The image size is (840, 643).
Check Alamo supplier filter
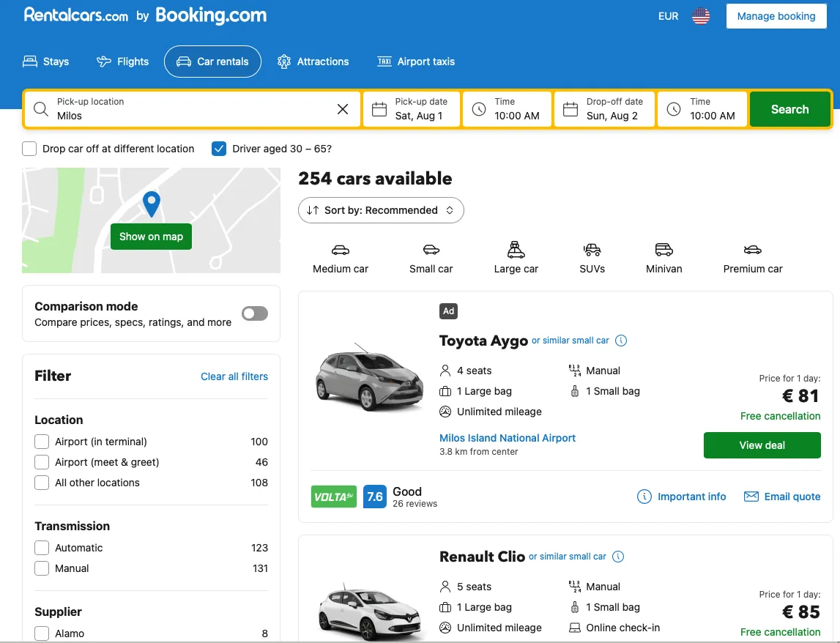point(42,633)
